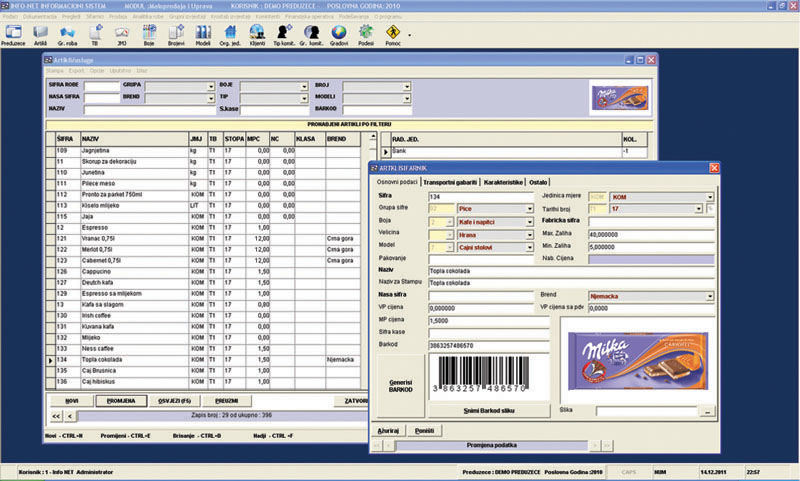
Task: Open the Opcije menu in Artikli window
Action: [x=97, y=71]
